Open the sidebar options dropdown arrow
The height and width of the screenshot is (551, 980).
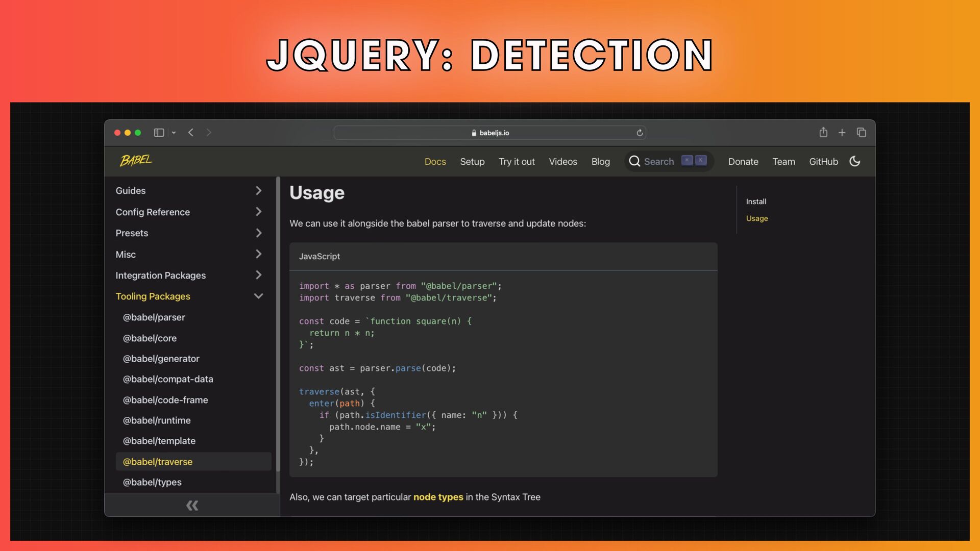coord(174,133)
